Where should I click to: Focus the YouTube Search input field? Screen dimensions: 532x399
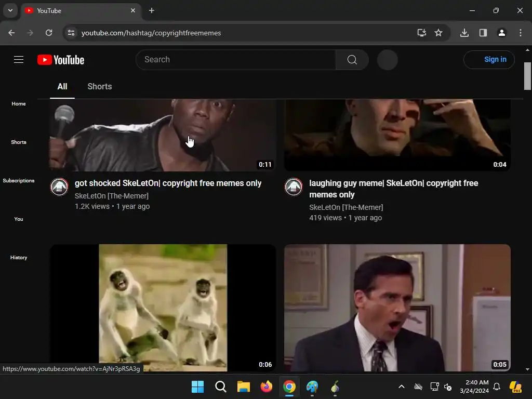pos(236,60)
